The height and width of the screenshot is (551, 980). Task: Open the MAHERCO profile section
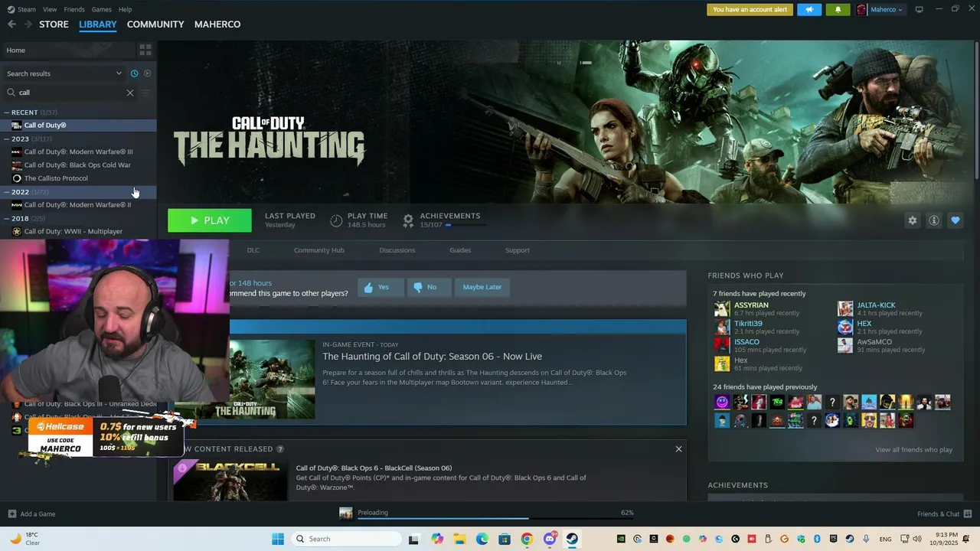[x=217, y=24]
